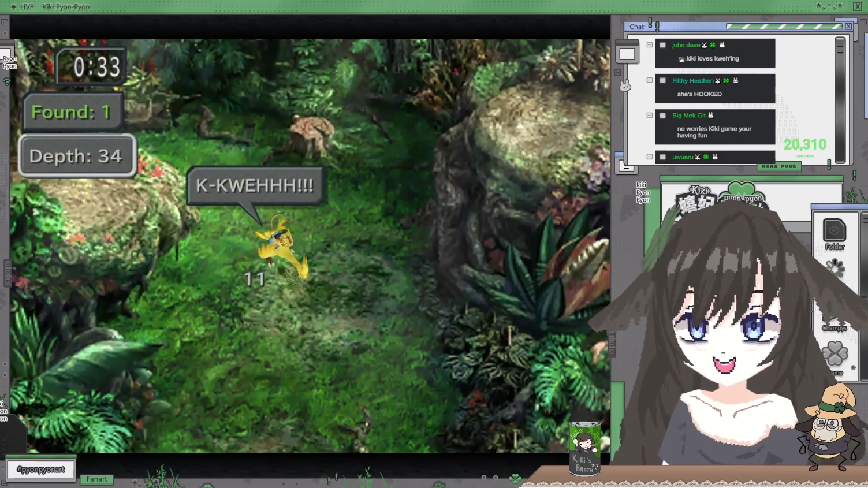This screenshot has height=488, width=868.
Task: Tick the checkbox next to Big Mek Git
Action: 662,116
